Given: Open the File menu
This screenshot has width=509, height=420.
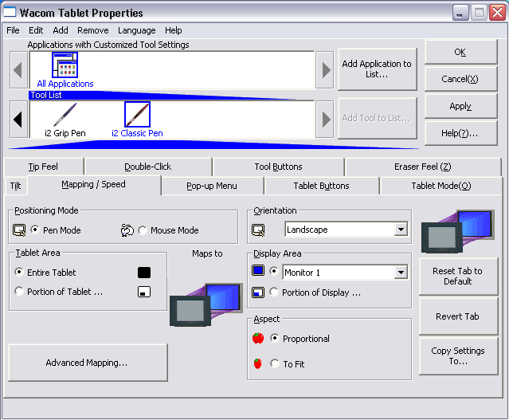Looking at the screenshot, I should [13, 30].
